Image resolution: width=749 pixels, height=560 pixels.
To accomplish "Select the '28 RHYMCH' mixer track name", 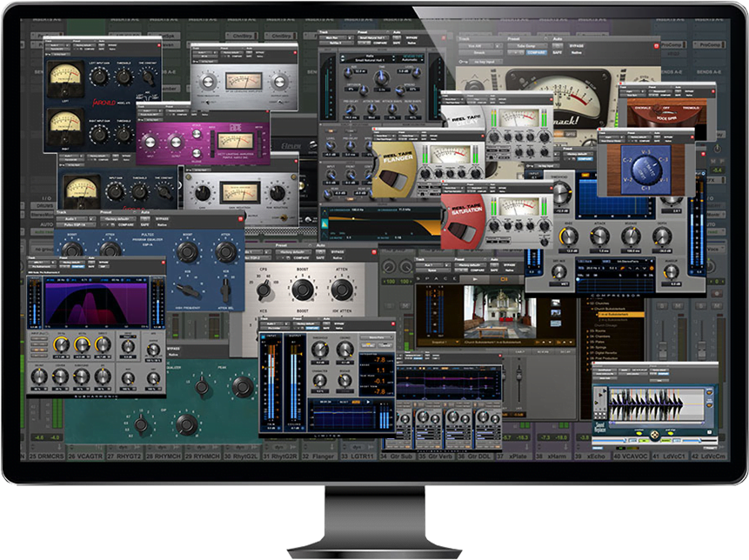I will (163, 457).
